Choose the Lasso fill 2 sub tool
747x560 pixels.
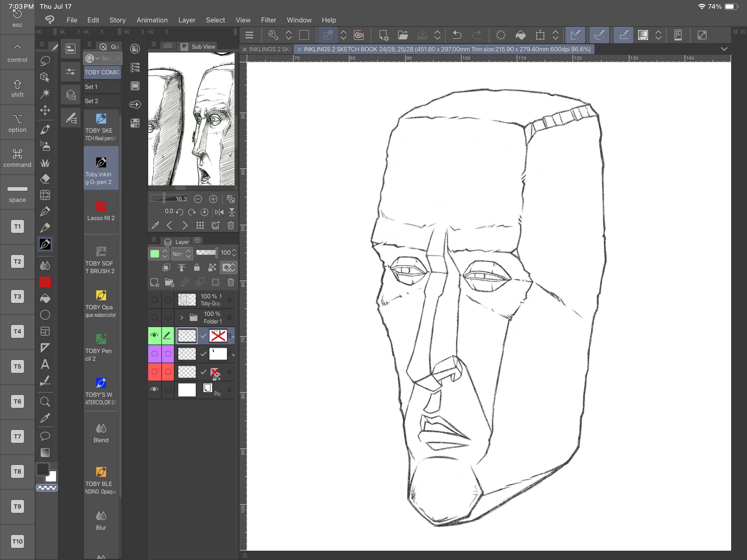(101, 211)
